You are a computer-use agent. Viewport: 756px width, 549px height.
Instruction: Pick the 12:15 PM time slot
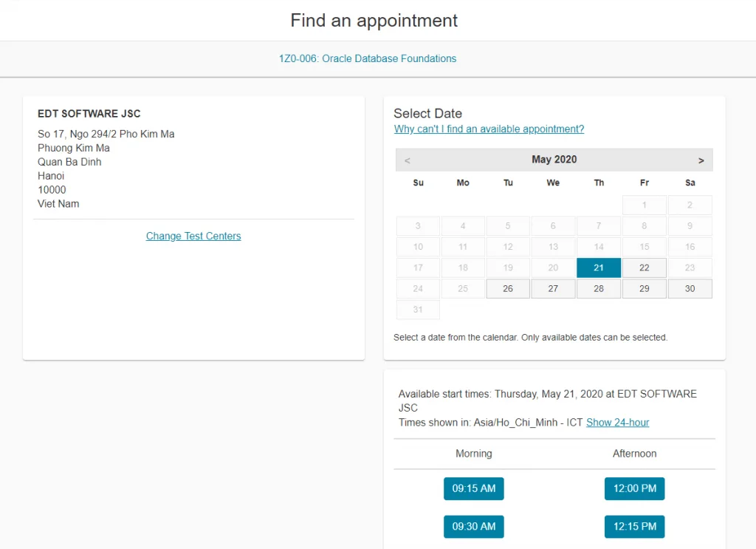635,527
